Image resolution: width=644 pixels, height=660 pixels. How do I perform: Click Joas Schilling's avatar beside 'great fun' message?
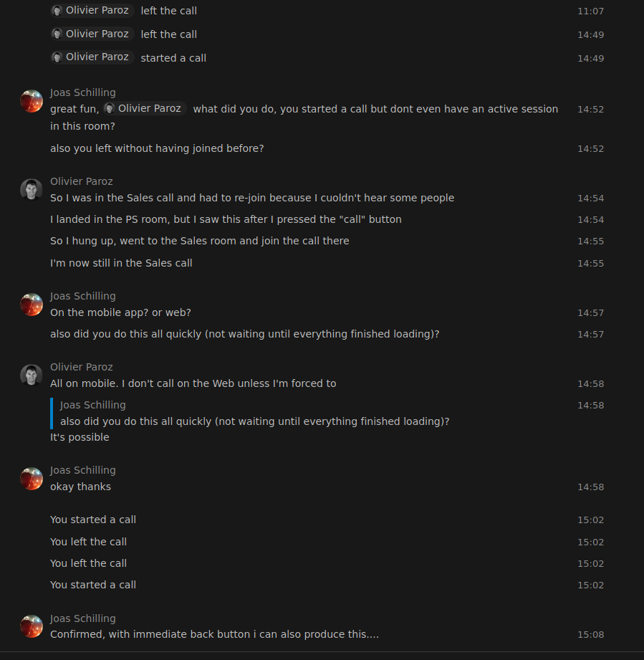pos(32,101)
